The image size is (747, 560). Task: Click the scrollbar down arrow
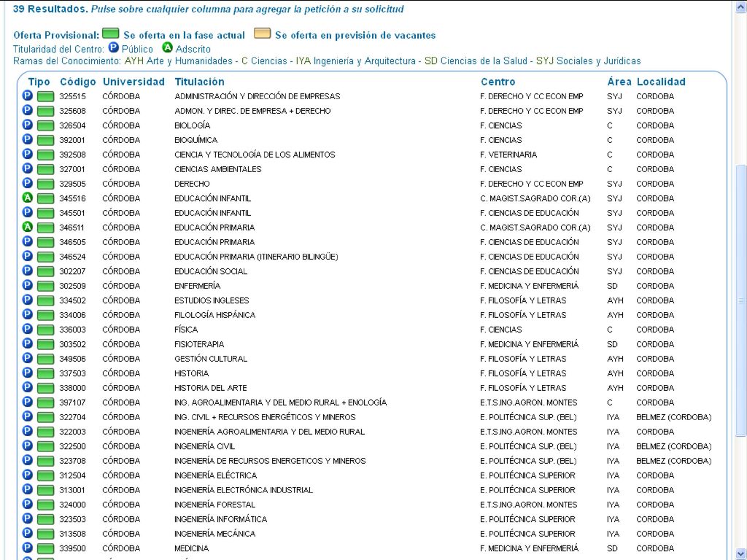(x=740, y=553)
